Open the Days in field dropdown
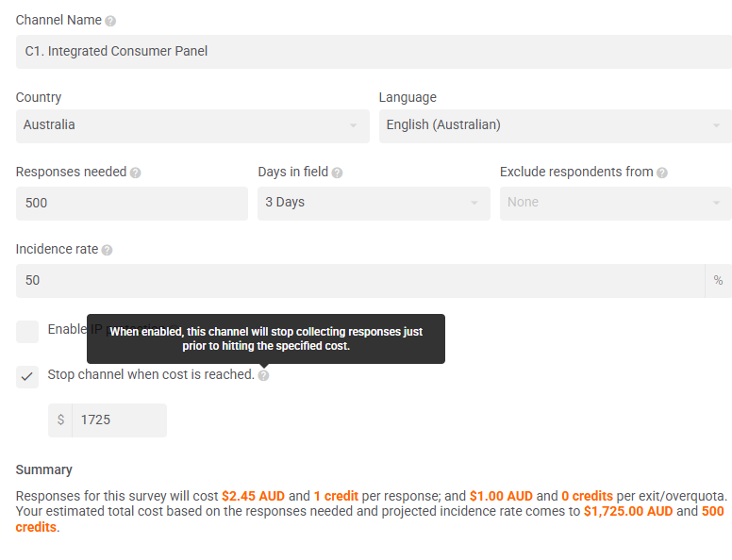The width and height of the screenshot is (732, 560). pos(374,204)
